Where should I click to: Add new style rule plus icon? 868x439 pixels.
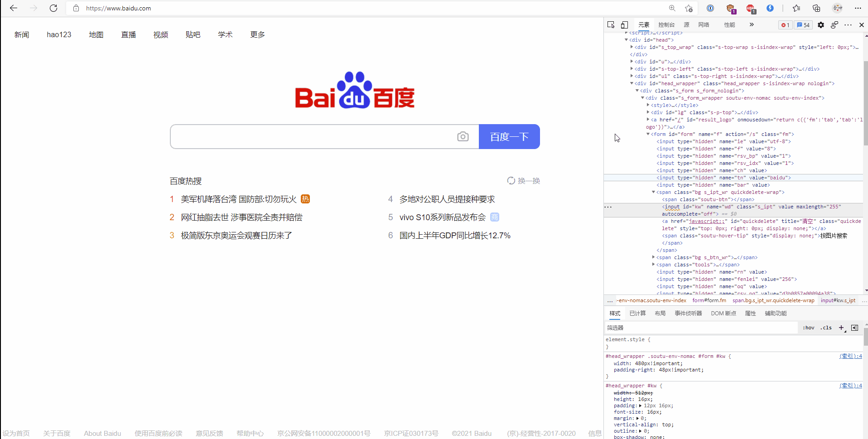[841, 328]
